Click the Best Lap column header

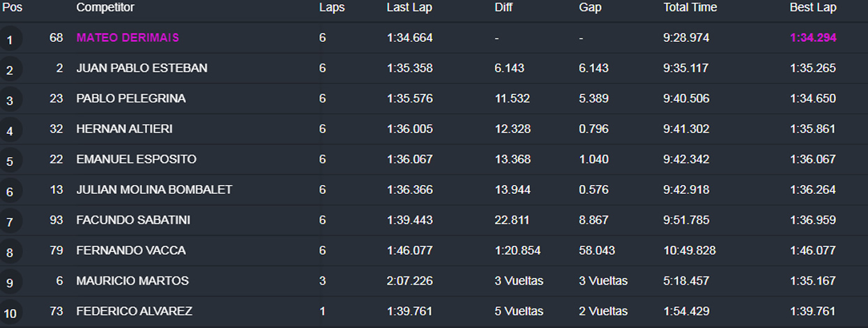pos(813,8)
